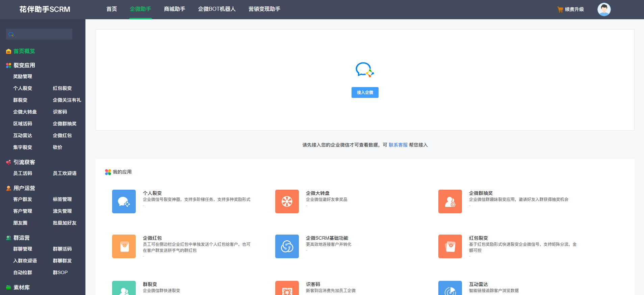Click the 接入企微 button
644x295 pixels.
pos(365,92)
